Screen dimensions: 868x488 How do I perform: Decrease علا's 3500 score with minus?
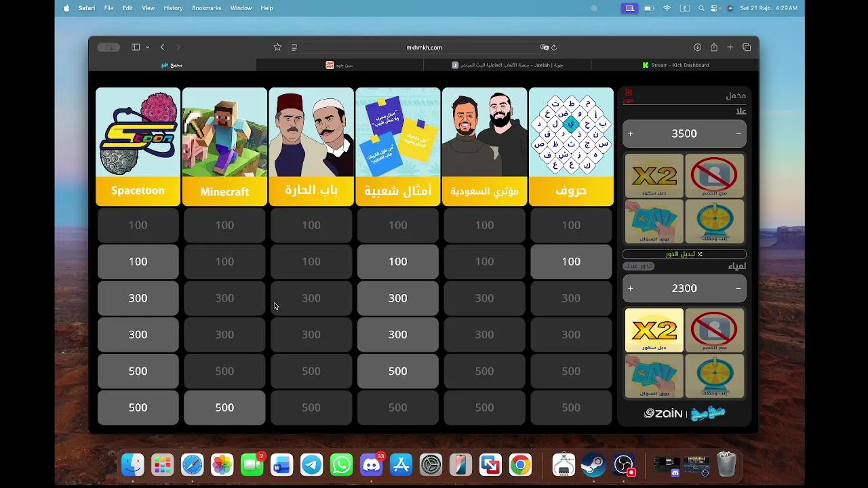click(x=738, y=134)
